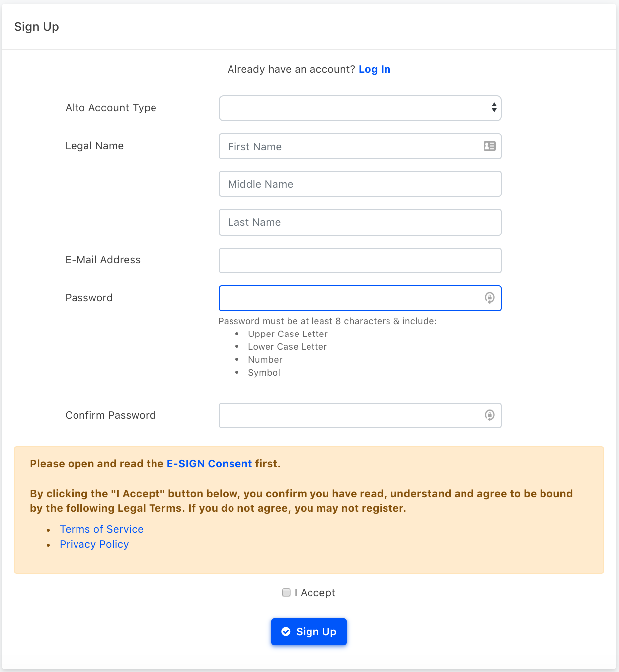The height and width of the screenshot is (672, 619).
Task: Click the password autofill icon in Password field
Action: pos(490,298)
